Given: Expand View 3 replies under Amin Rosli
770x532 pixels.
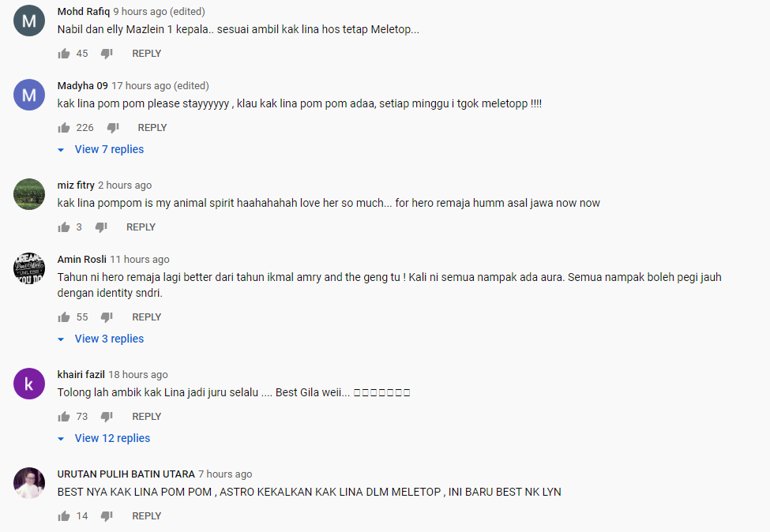Looking at the screenshot, I should 101,339.
